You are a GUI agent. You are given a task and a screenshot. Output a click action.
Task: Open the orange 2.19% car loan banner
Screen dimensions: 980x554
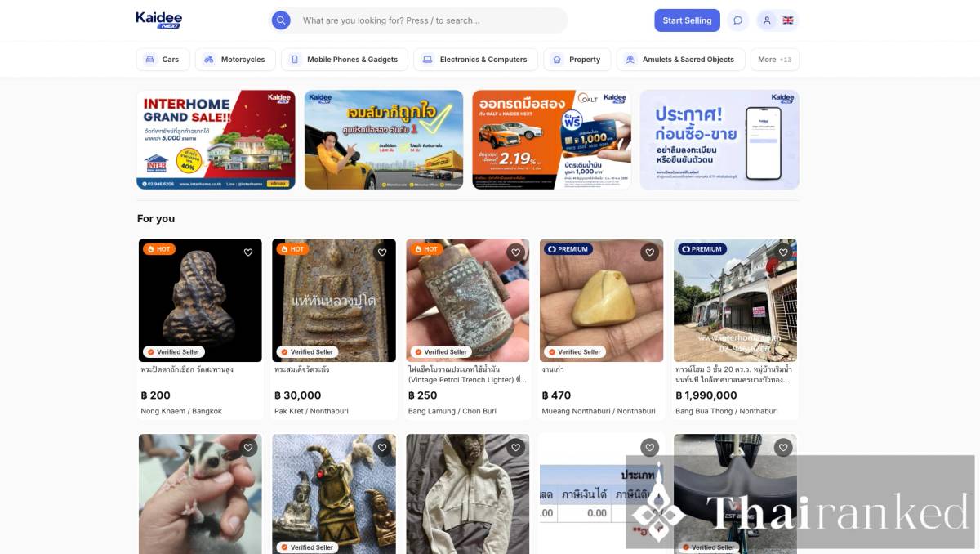click(551, 140)
